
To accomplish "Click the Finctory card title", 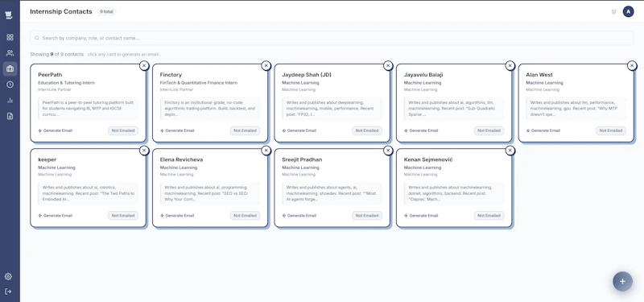I will 171,75.
